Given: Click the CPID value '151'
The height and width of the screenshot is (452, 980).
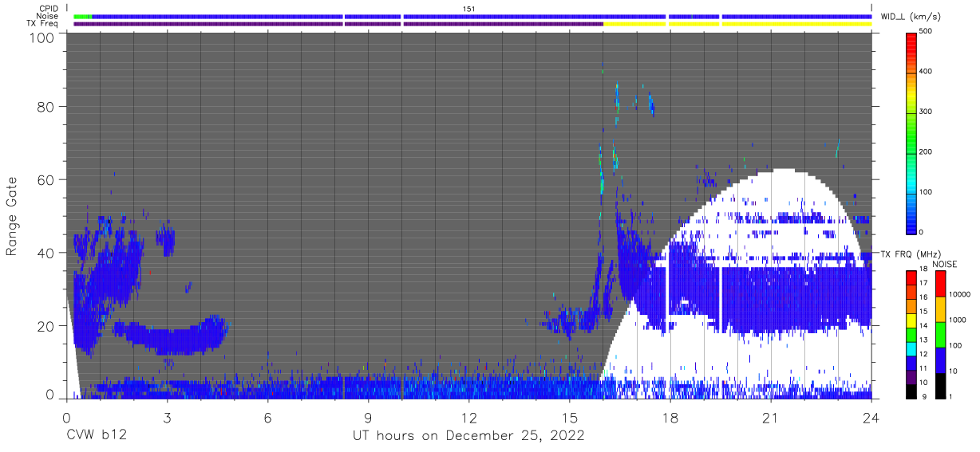Looking at the screenshot, I should [x=469, y=9].
